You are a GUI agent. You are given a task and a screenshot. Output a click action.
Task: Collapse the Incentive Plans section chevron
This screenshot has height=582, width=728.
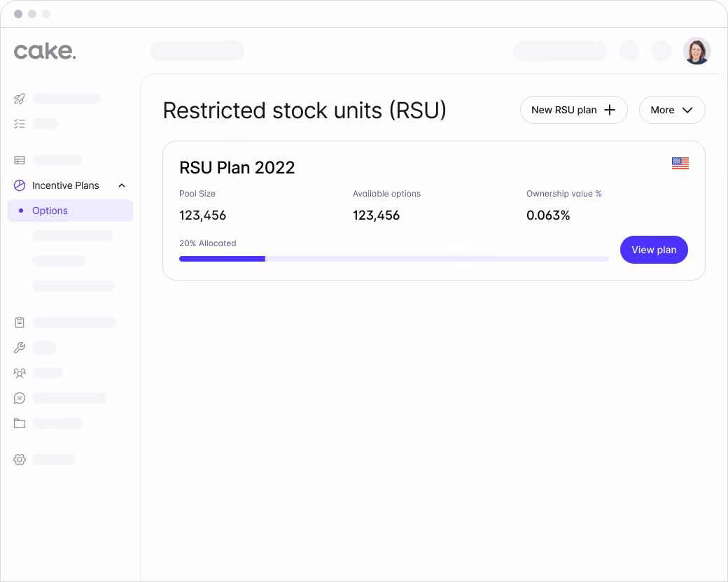(x=122, y=185)
